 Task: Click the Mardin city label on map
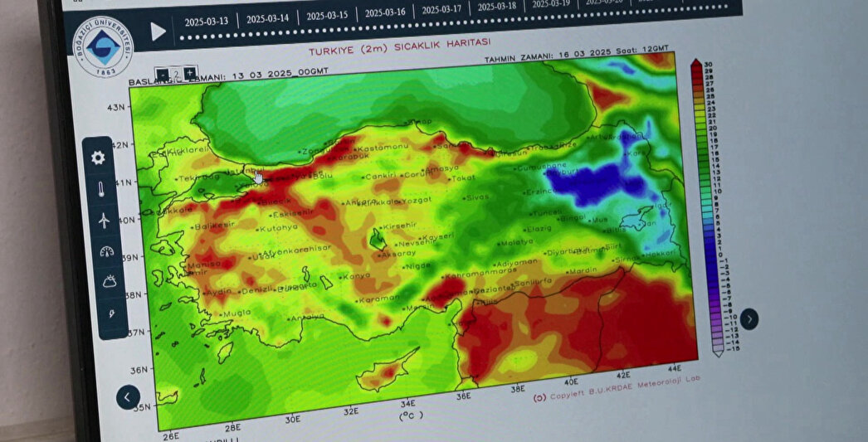tap(581, 270)
